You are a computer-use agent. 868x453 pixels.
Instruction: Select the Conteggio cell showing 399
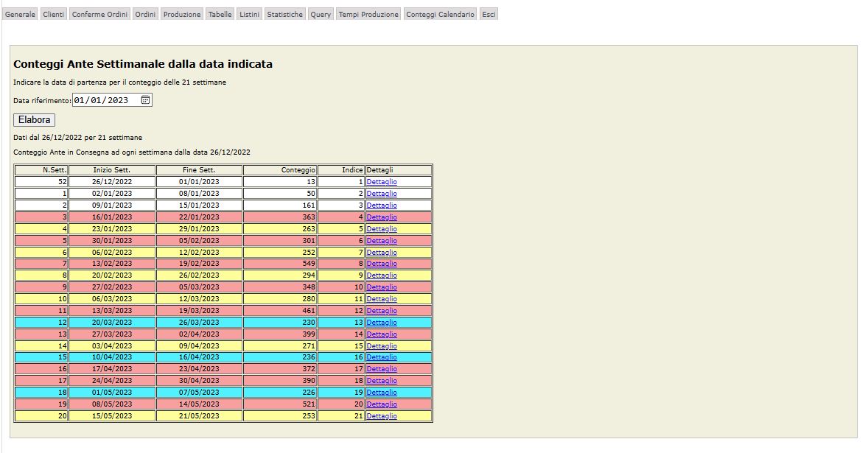(280, 334)
